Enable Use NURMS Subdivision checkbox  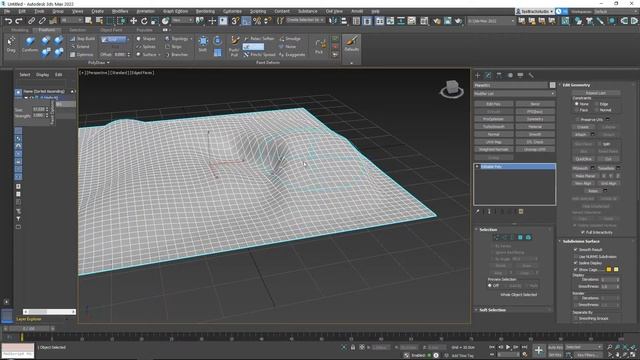(576, 256)
